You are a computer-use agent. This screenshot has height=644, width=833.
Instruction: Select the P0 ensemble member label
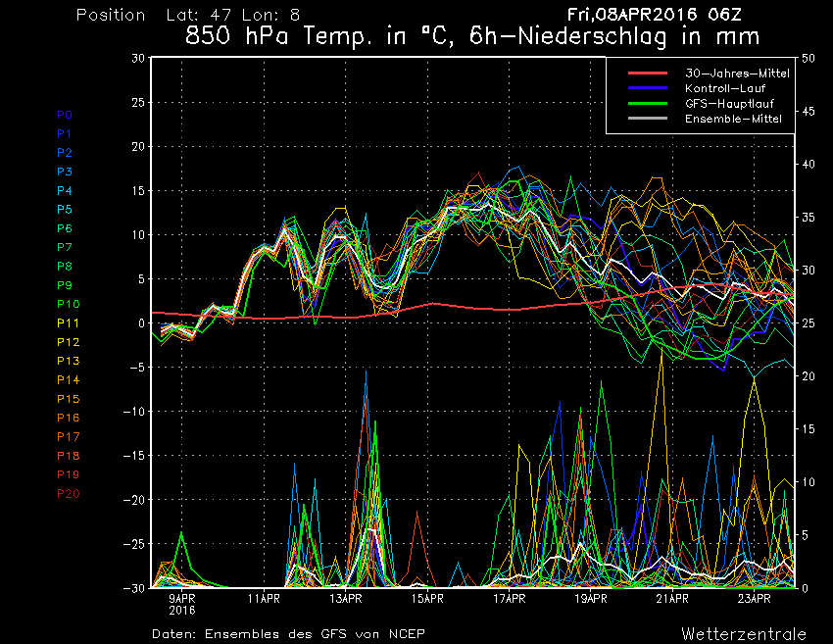tap(65, 115)
